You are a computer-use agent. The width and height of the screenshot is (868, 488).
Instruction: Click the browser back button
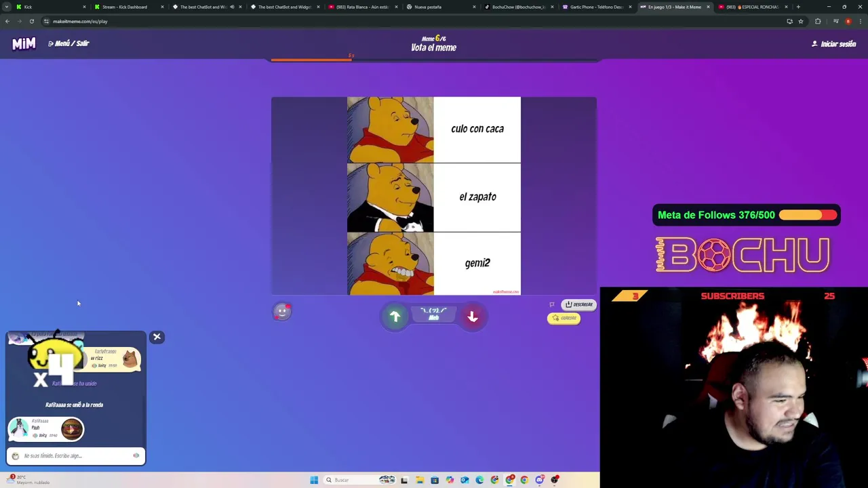tap(7, 21)
